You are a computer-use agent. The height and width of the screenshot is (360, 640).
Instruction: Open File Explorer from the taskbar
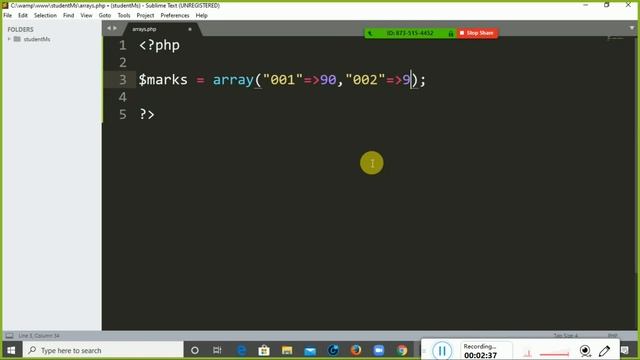[287, 350]
